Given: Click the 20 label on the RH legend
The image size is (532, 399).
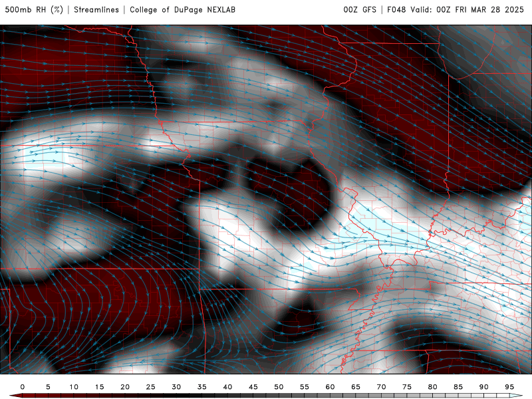Looking at the screenshot, I should [x=125, y=387].
